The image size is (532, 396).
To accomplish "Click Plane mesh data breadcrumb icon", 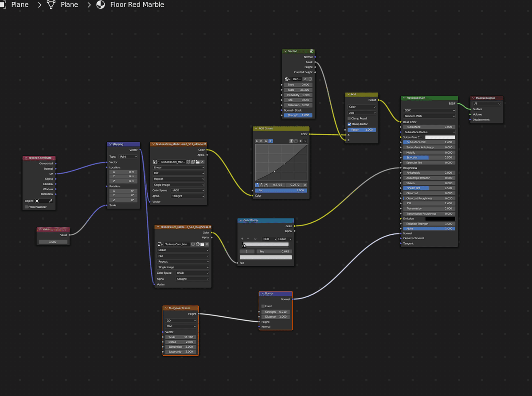I will click(x=51, y=5).
